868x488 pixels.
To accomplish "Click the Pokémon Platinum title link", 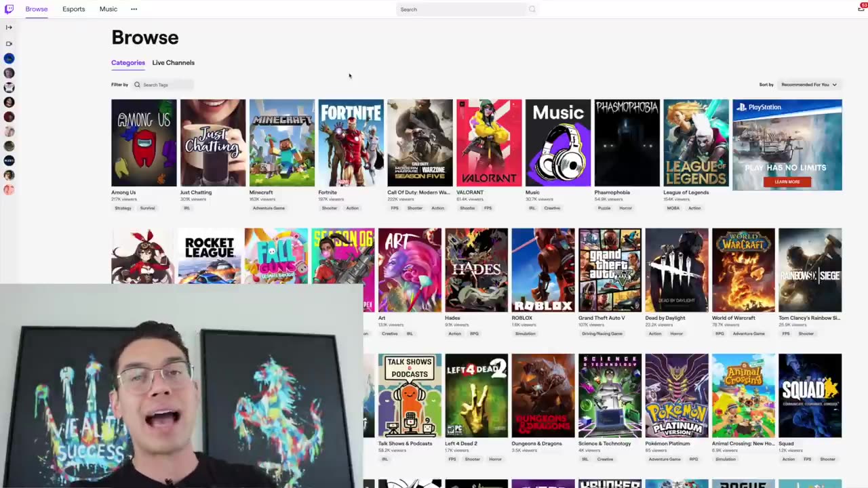I will tap(668, 444).
